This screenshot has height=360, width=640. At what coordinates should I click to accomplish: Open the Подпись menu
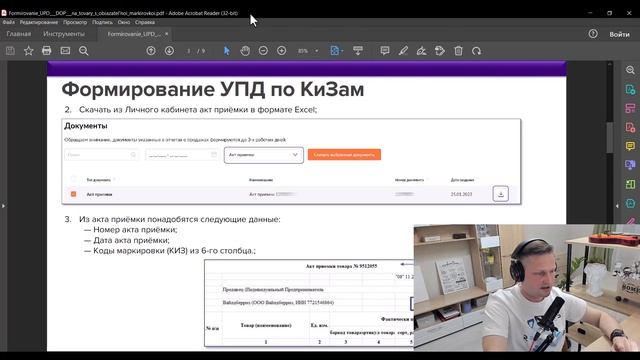point(102,22)
